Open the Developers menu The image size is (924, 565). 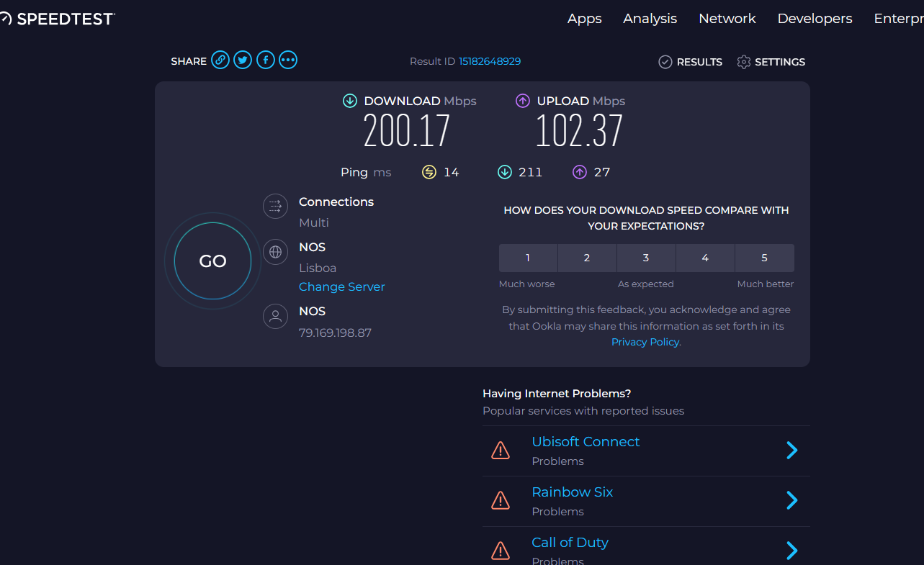coord(815,19)
